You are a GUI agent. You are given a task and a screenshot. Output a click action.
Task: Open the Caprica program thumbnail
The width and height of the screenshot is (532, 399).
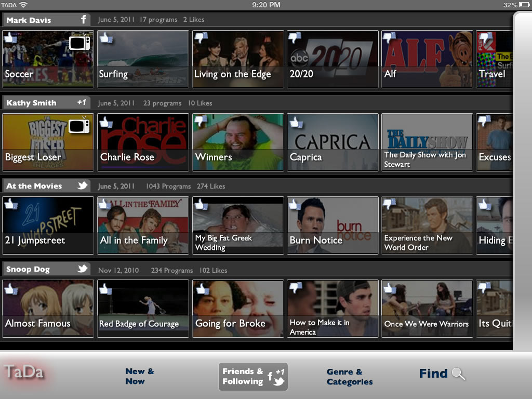click(332, 142)
